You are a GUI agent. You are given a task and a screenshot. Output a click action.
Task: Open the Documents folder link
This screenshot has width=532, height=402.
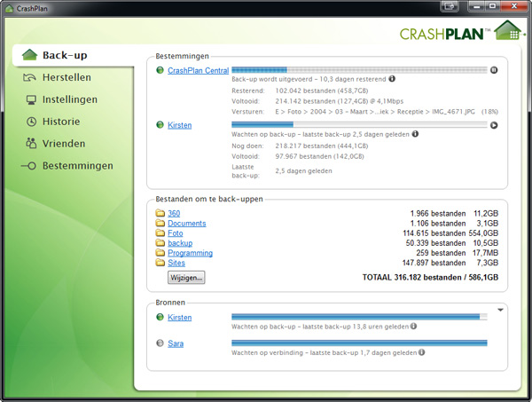tap(186, 224)
